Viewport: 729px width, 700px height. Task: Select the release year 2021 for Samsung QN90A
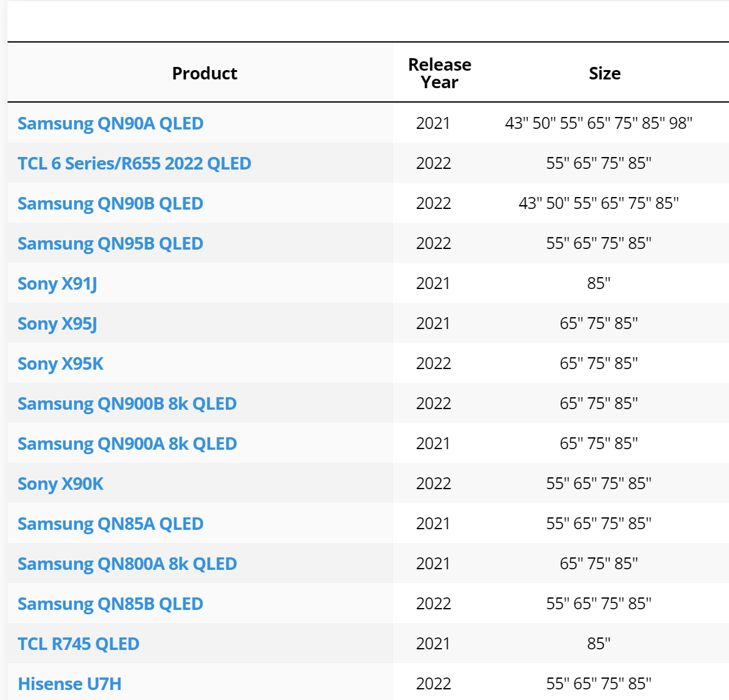coord(433,123)
